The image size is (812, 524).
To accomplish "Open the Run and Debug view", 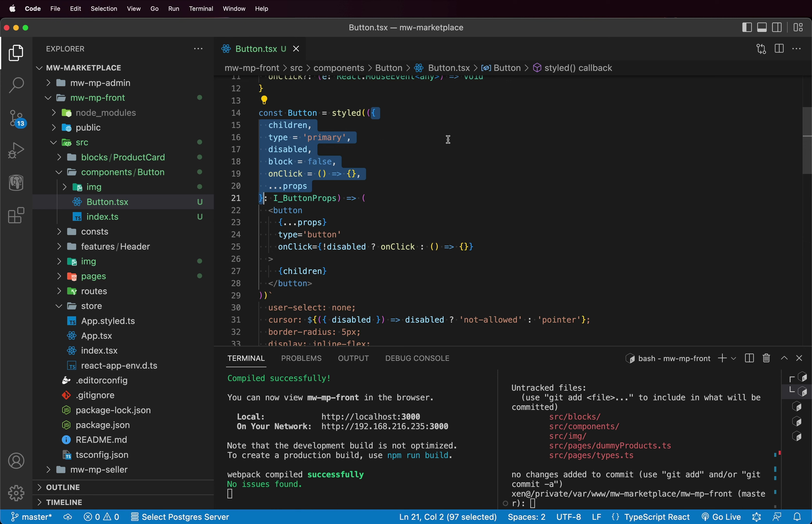I will pos(16,150).
